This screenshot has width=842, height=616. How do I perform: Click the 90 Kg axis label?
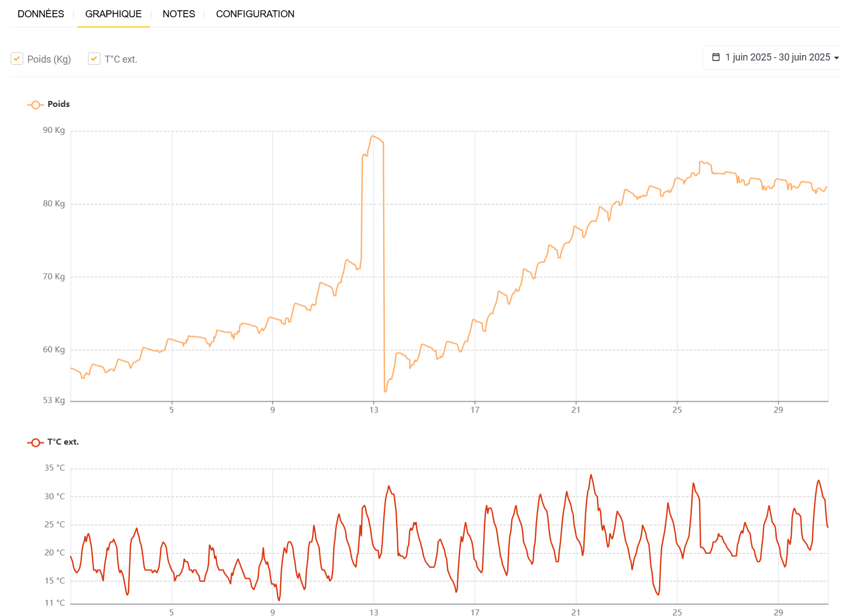point(54,130)
